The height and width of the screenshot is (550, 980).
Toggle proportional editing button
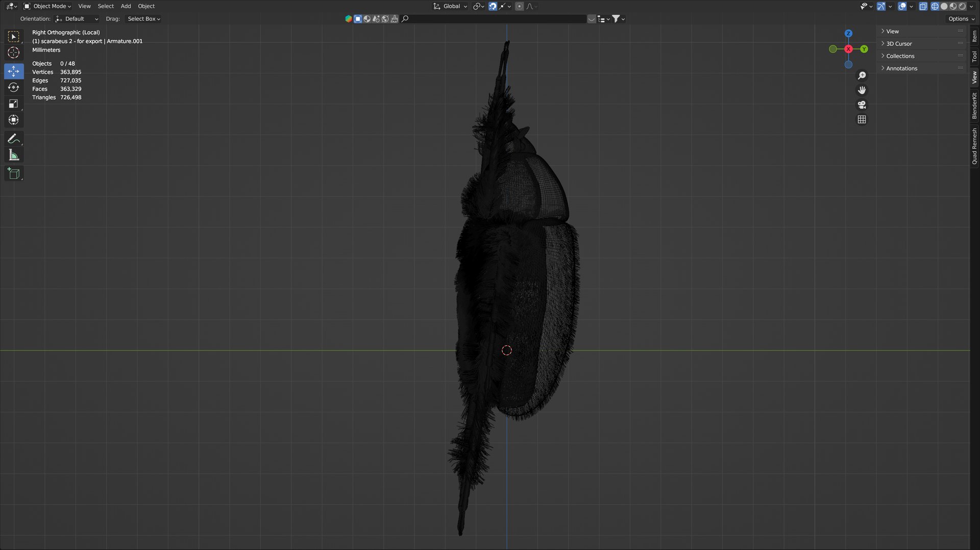click(x=519, y=6)
